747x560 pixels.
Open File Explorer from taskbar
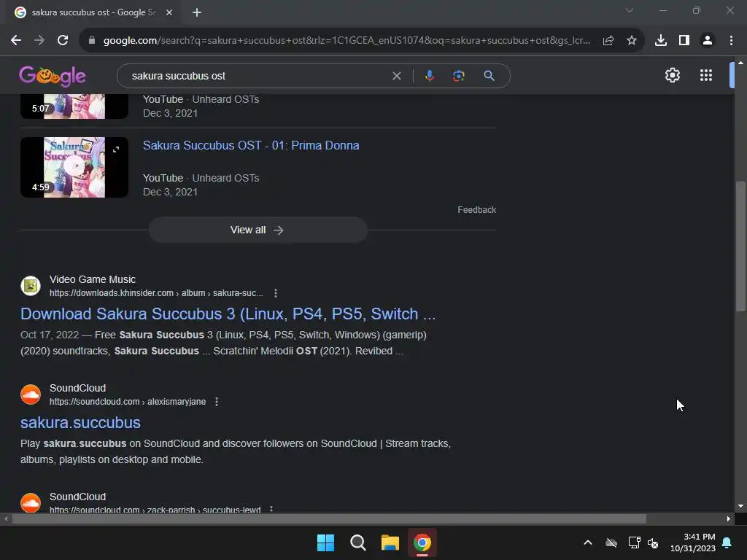390,542
